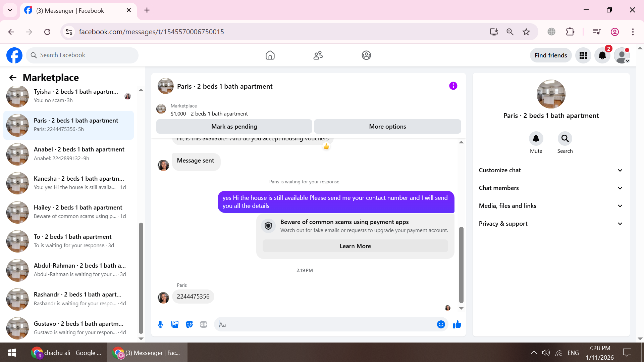The image size is (644, 362).
Task: Switch to chachu ali Google taskbar window
Action: click(66, 353)
